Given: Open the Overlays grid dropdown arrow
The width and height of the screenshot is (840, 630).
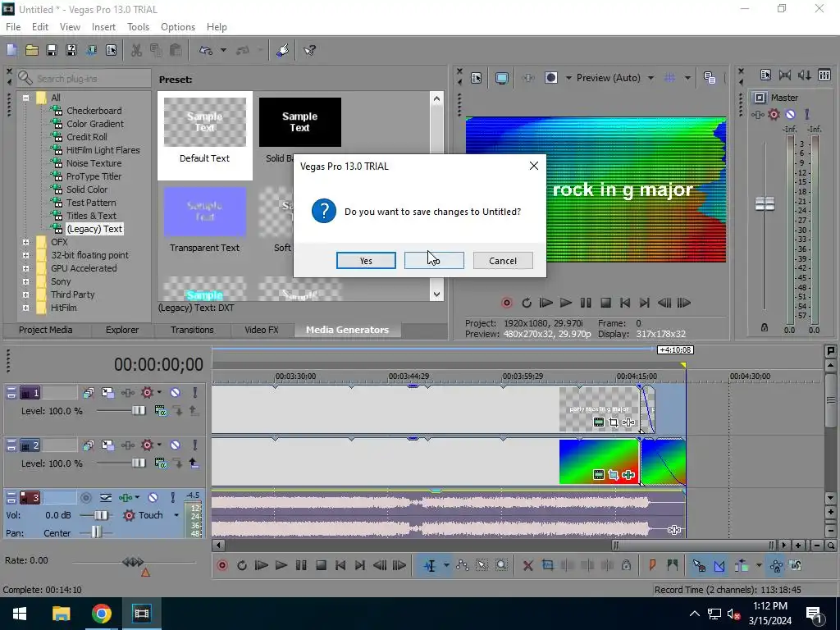Looking at the screenshot, I should pos(687,78).
